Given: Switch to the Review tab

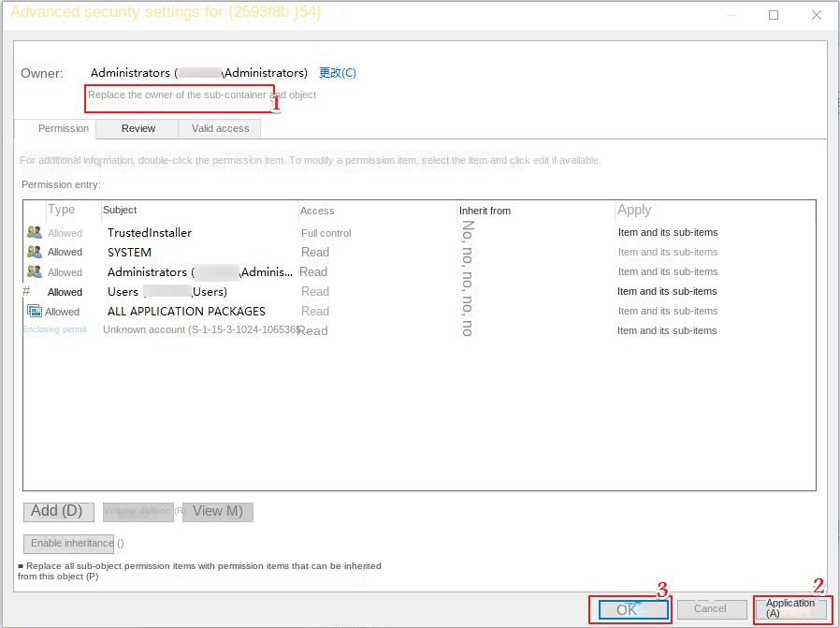Looking at the screenshot, I should pyautogui.click(x=138, y=129).
